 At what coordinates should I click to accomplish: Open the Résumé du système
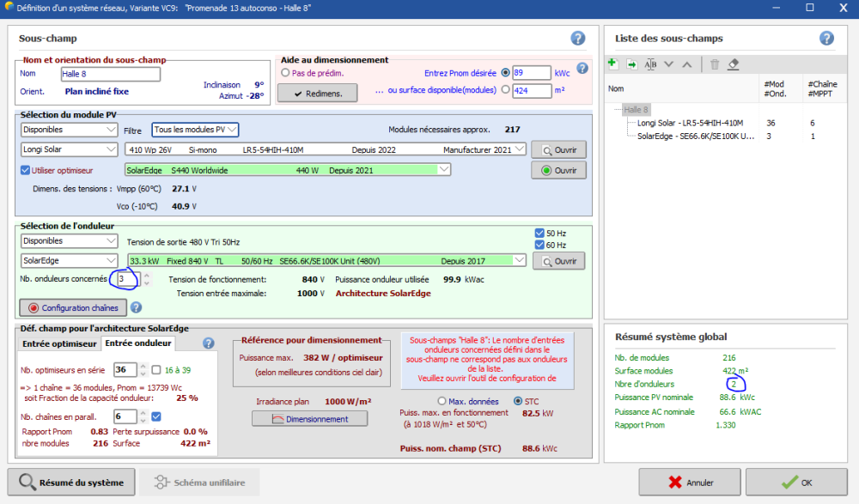pyautogui.click(x=72, y=483)
